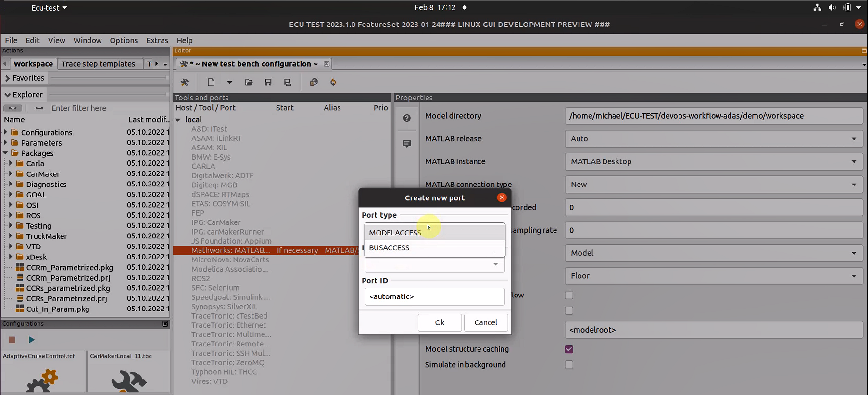Viewport: 868px width, 395px height.
Task: Click the volume icon in system tray
Action: tap(832, 7)
